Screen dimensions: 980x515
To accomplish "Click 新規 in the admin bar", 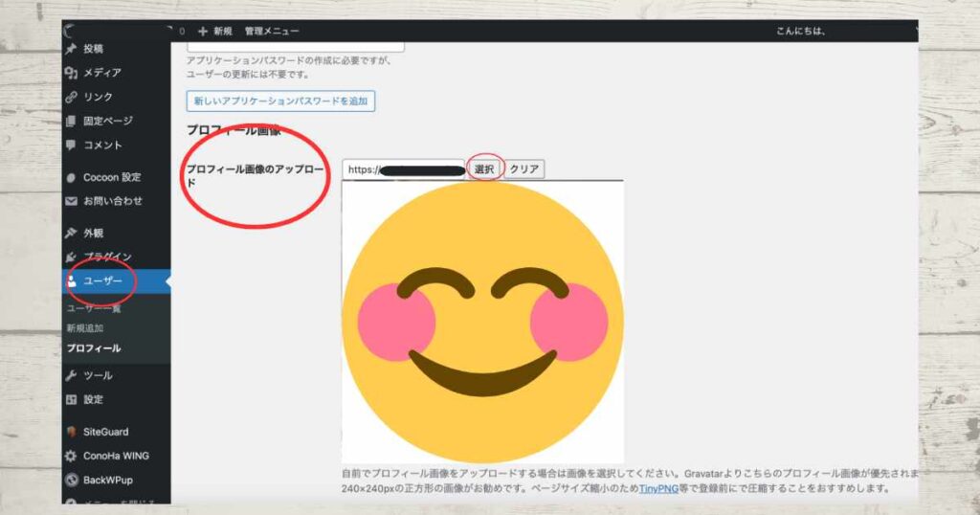I will pyautogui.click(x=222, y=31).
